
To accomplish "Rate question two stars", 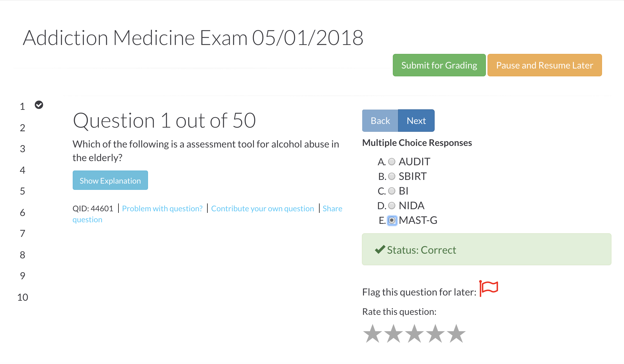I will coord(393,334).
